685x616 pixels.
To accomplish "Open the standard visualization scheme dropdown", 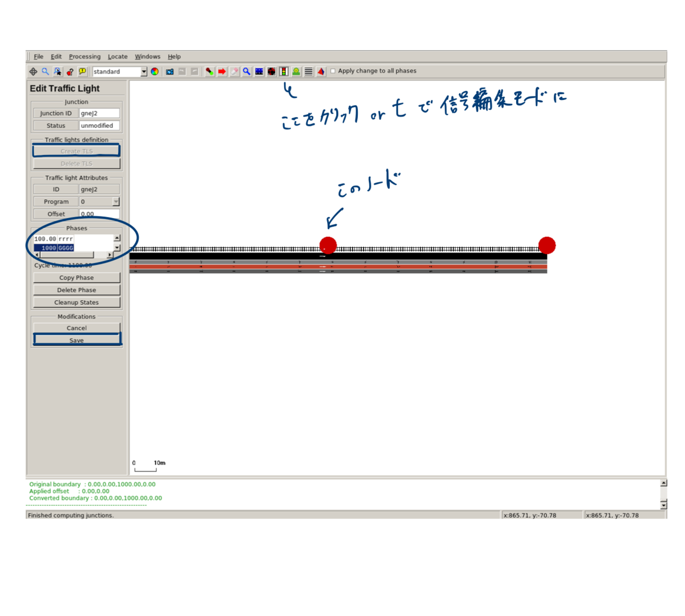I will point(144,71).
